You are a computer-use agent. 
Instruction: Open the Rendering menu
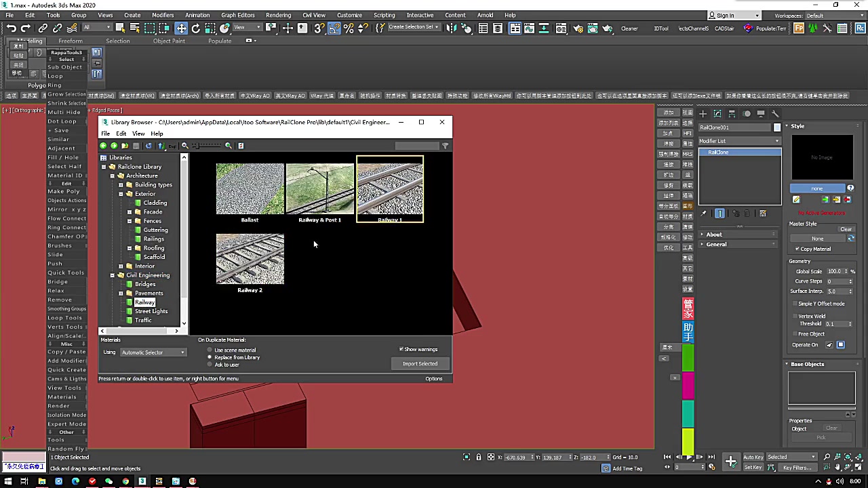278,15
